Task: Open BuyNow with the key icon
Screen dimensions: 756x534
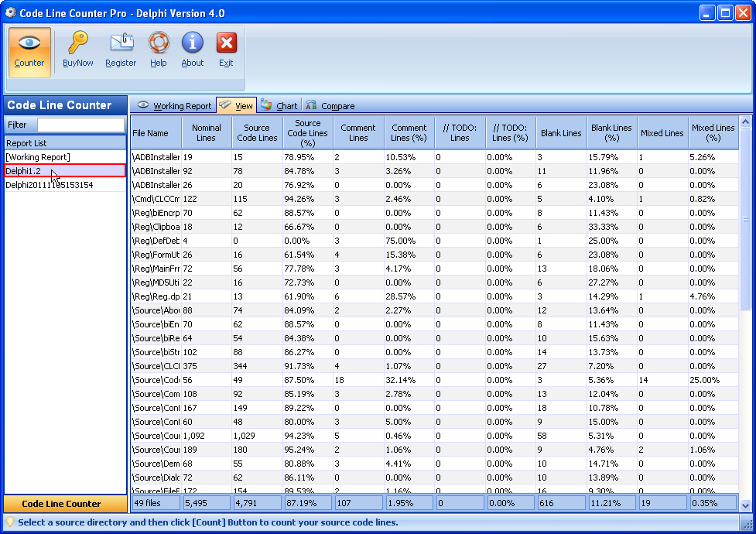Action: click(x=77, y=44)
